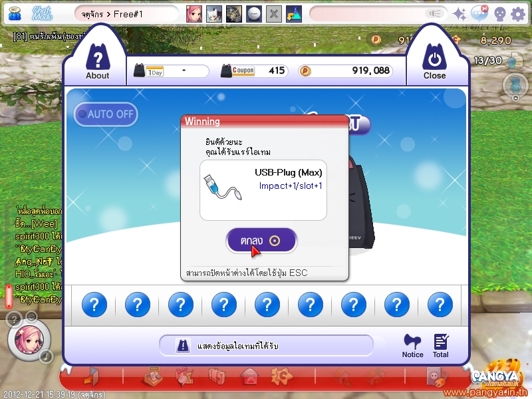Click the 1Day ticket counter

pos(171,71)
